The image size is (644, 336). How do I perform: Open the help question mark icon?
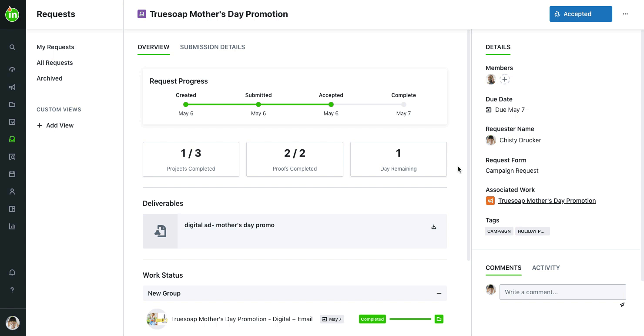[x=12, y=290]
